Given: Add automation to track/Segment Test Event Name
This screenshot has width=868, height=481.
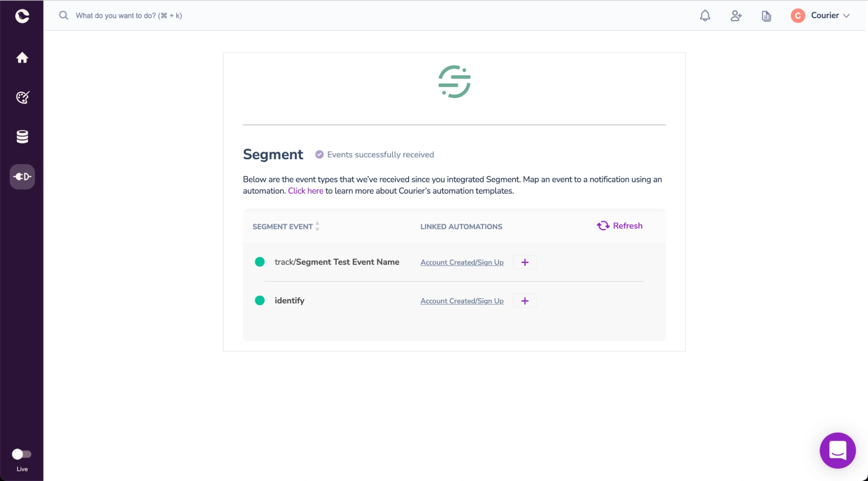Looking at the screenshot, I should pyautogui.click(x=525, y=262).
